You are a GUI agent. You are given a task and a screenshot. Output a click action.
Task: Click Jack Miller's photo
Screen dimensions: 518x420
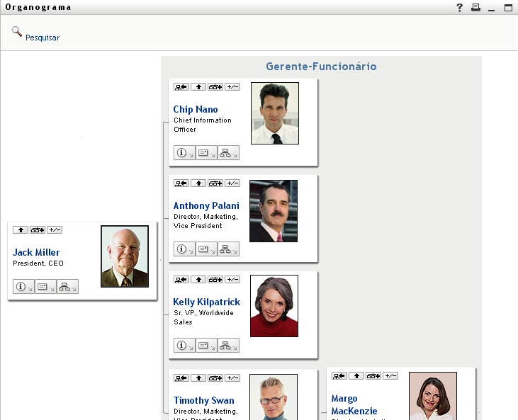point(125,256)
